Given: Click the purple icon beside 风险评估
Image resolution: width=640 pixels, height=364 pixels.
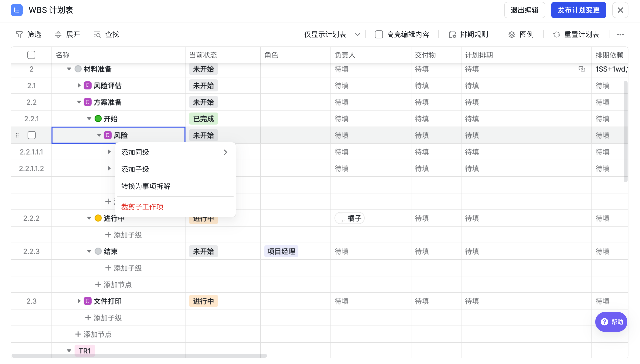Looking at the screenshot, I should [88, 86].
